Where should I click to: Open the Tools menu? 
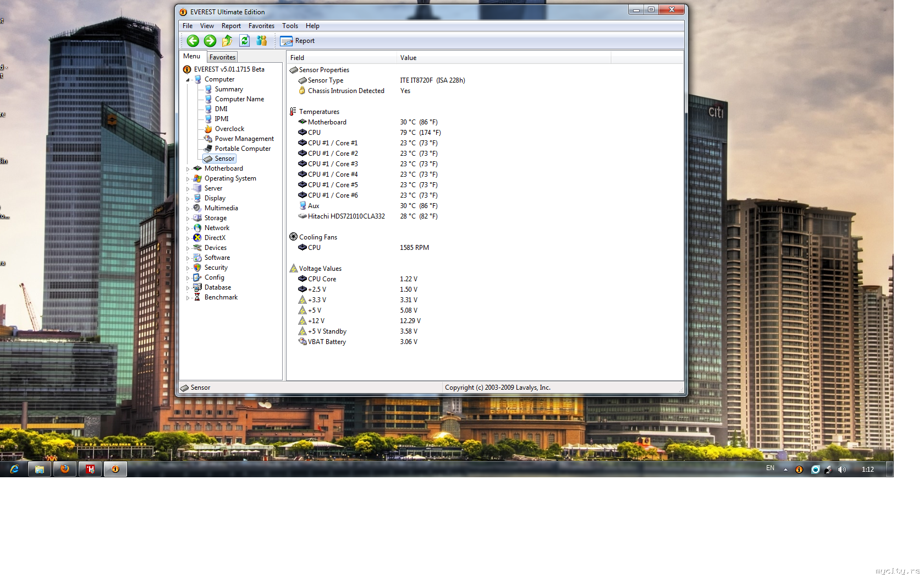pos(290,26)
